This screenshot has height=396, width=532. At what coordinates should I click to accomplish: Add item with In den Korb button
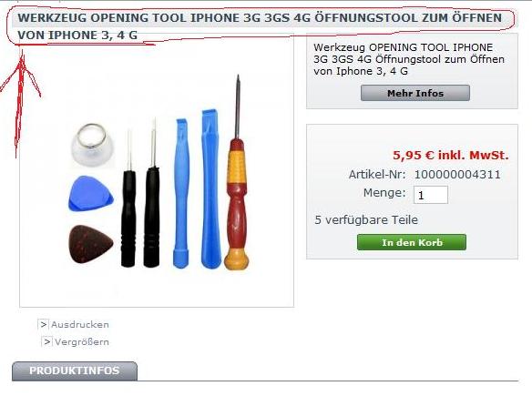(x=412, y=242)
